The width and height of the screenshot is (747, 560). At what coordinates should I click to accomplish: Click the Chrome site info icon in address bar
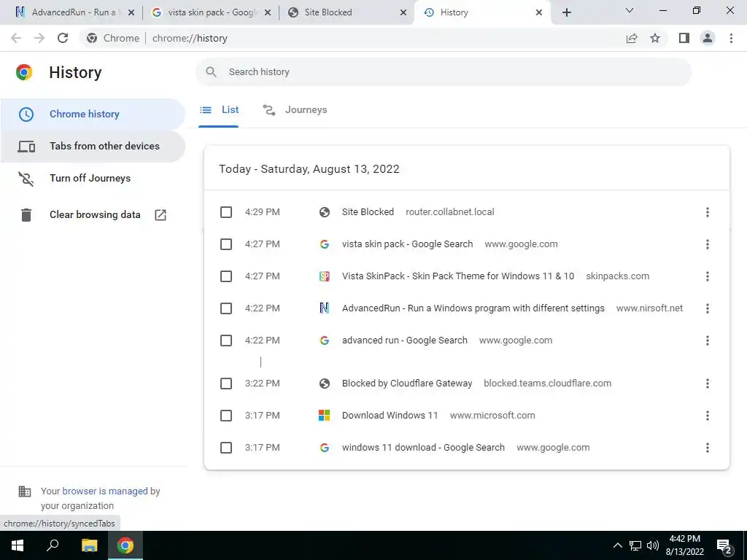pos(92,38)
